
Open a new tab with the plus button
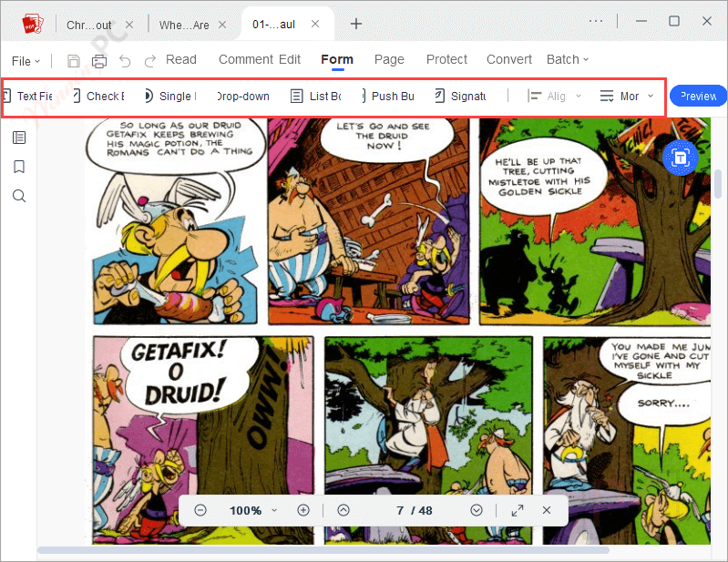(x=356, y=24)
